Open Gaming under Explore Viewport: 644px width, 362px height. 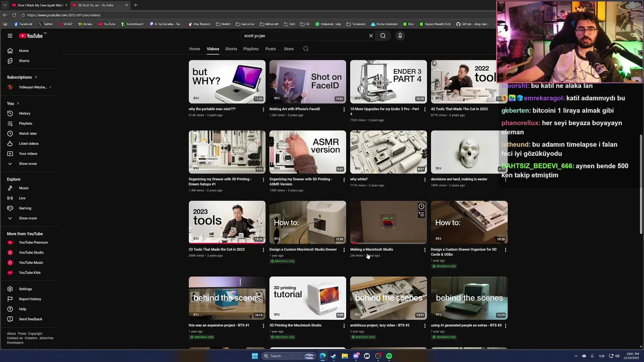(30, 208)
